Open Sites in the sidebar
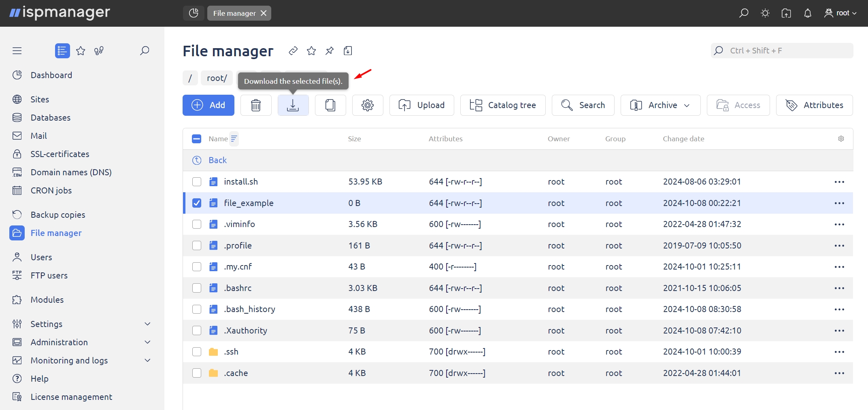The image size is (868, 410). [40, 99]
